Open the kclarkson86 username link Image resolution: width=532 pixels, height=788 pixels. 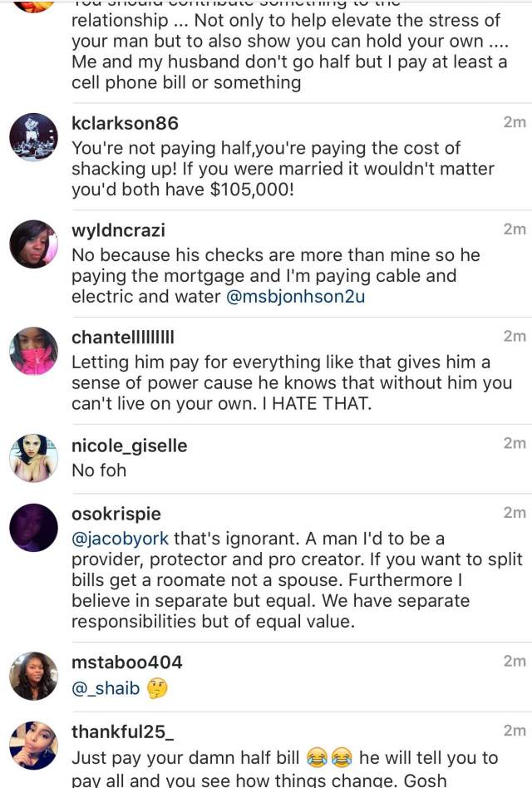125,124
